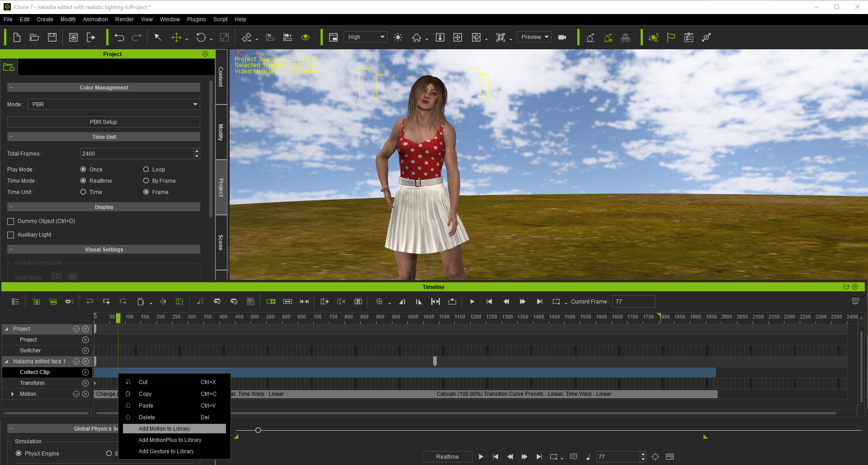
Task: Collapse the Display section
Action: pos(11,207)
